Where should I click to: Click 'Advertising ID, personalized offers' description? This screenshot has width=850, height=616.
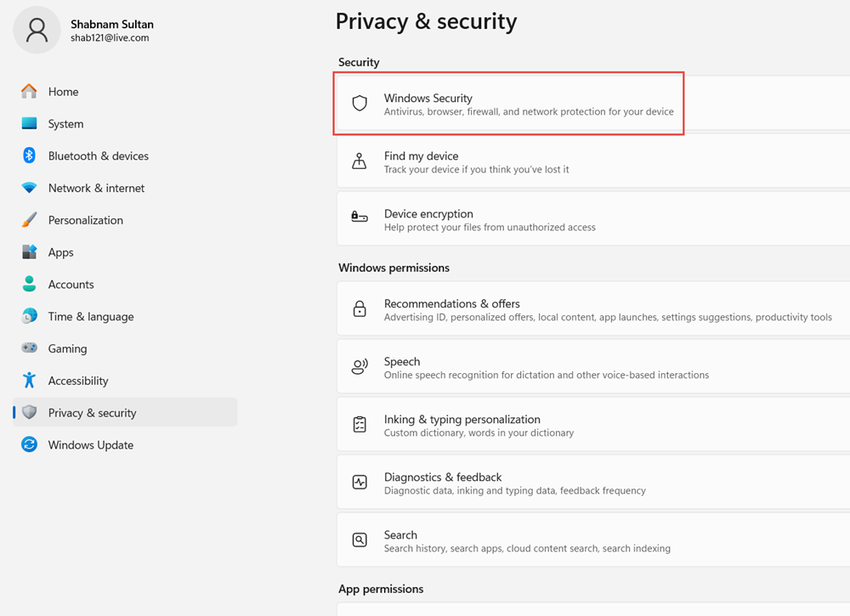pos(608,318)
